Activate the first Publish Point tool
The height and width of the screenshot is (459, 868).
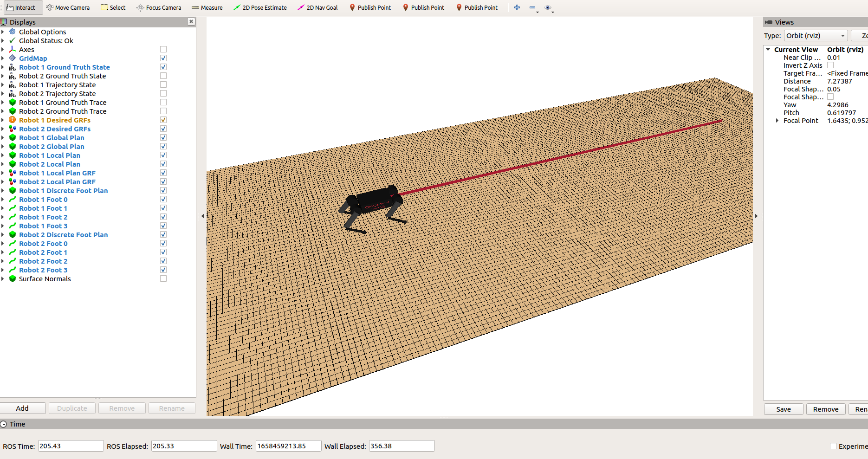point(369,7)
